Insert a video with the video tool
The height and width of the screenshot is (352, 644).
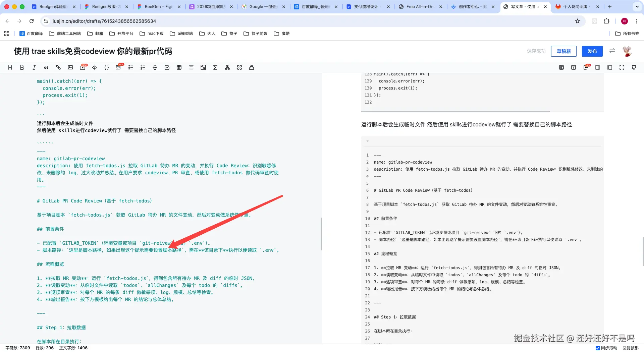(83, 67)
